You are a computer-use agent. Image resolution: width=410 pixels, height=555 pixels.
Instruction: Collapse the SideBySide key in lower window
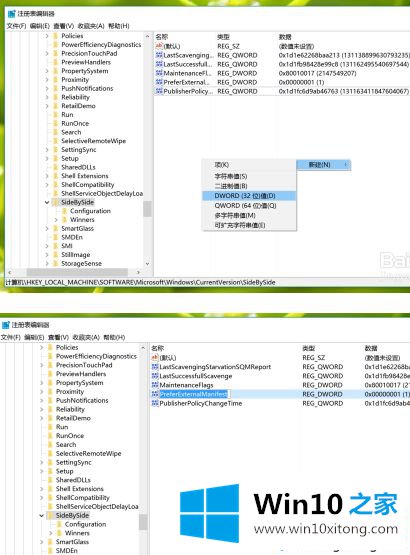pos(42,515)
